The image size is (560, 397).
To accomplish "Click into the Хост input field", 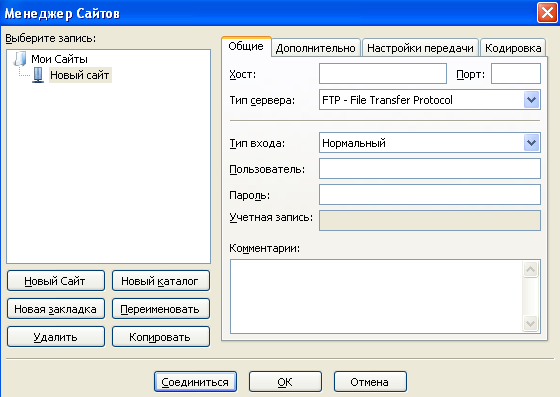I will coord(383,74).
